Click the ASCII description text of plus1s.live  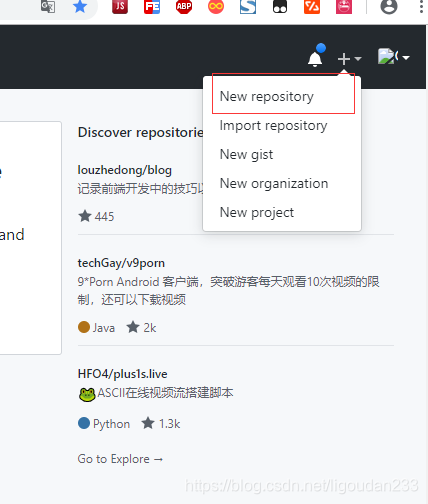pos(165,393)
